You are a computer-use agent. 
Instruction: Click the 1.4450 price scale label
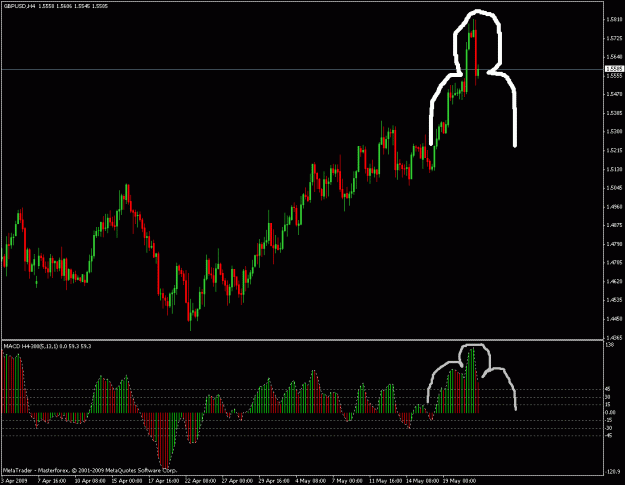pos(614,318)
